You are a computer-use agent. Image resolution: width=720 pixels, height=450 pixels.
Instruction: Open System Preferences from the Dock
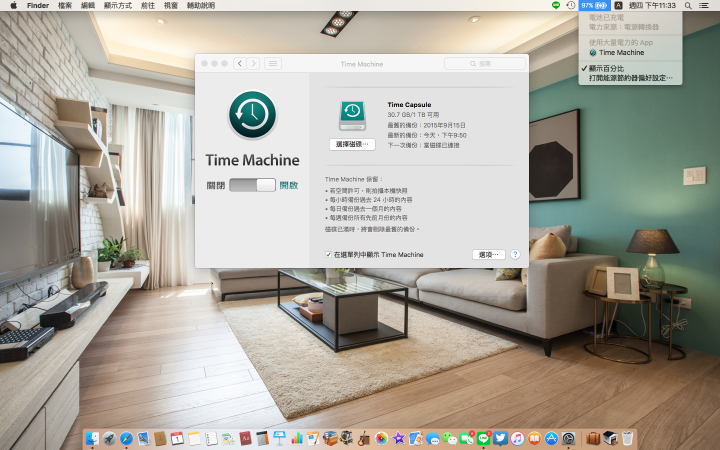tap(568, 439)
